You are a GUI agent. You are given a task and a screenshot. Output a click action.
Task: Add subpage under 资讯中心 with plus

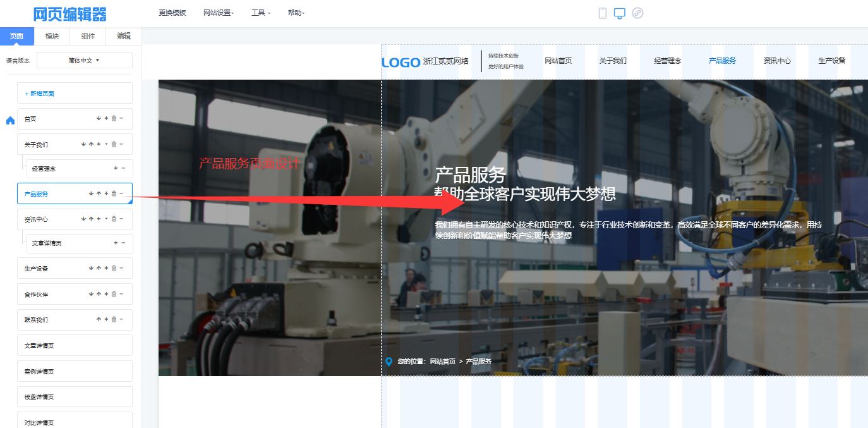point(99,219)
